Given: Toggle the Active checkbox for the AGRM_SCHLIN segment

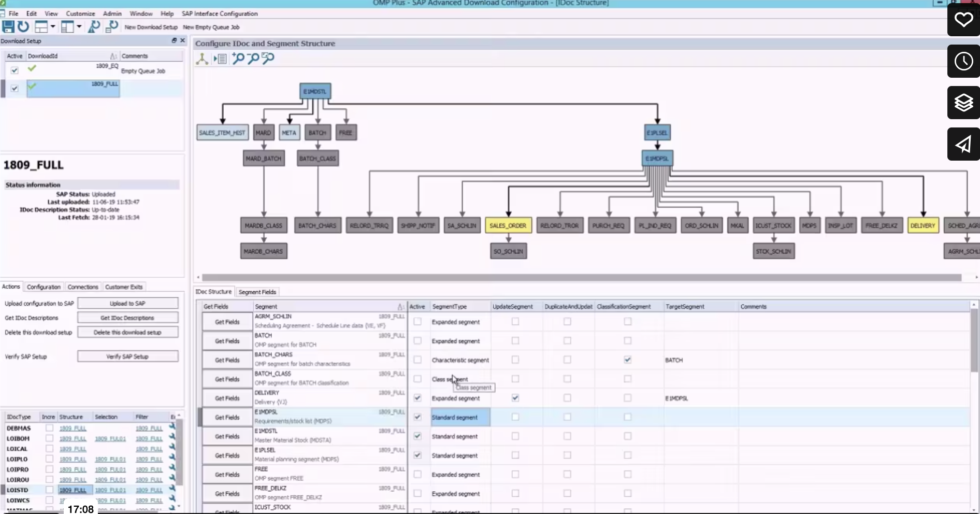Looking at the screenshot, I should click(417, 321).
